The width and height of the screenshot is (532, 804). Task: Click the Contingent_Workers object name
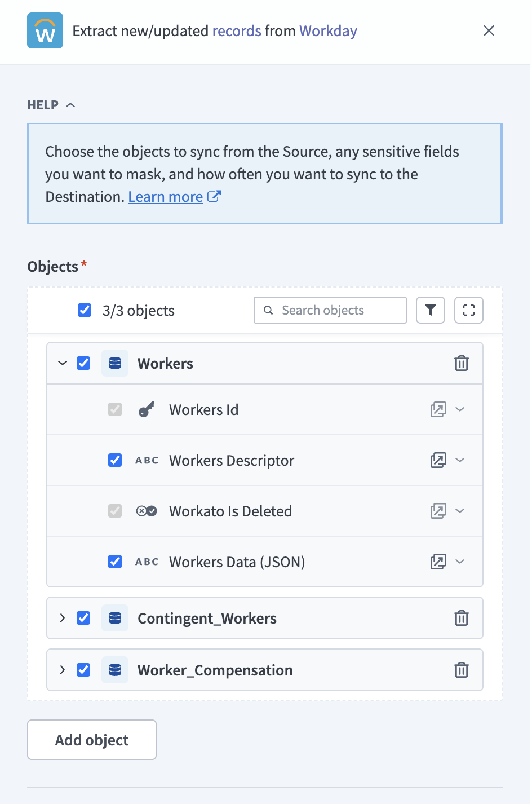(x=207, y=619)
